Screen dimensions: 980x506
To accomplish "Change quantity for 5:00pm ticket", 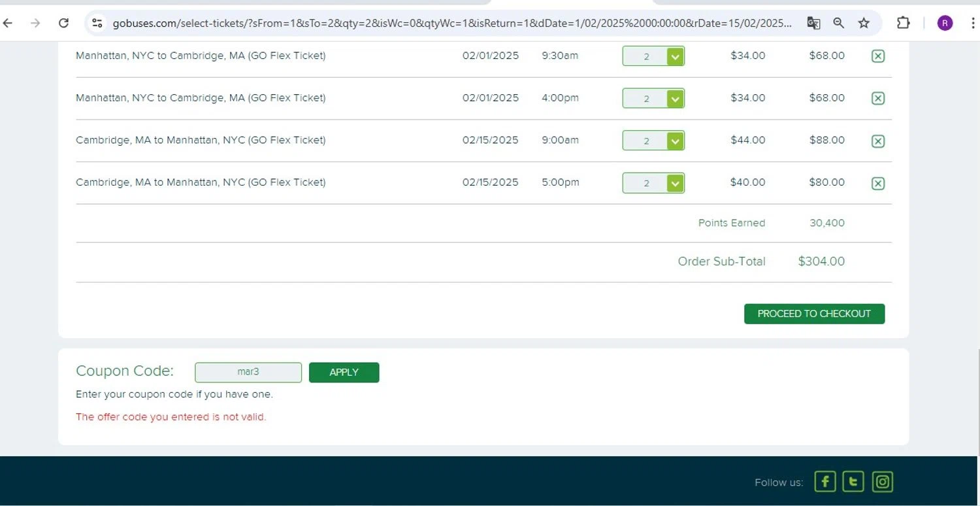I will [x=653, y=183].
